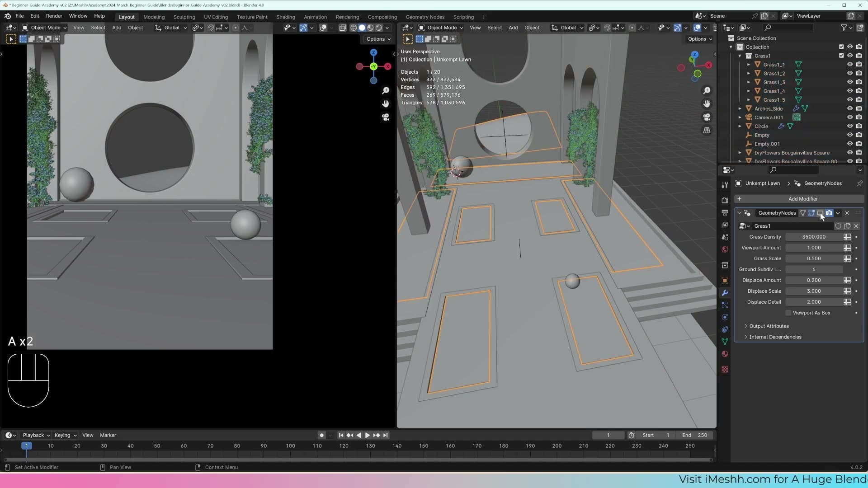
Task: Click the Blender logo menu icon
Action: (8, 16)
